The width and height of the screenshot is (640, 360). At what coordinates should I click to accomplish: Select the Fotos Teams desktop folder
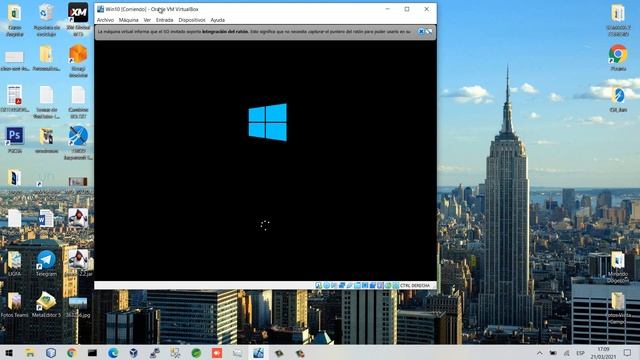click(14, 304)
